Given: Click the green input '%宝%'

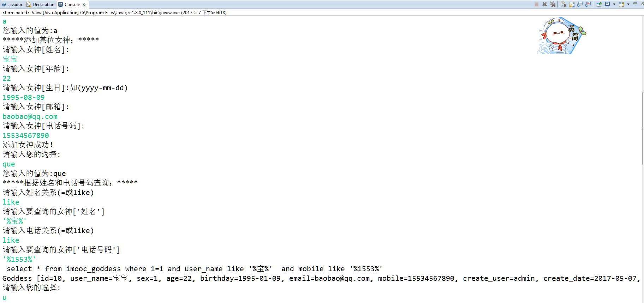Looking at the screenshot, I should point(14,221).
